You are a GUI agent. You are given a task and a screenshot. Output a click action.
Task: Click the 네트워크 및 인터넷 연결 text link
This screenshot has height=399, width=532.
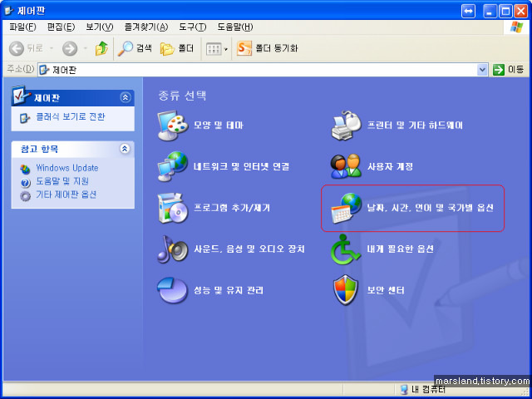click(242, 166)
